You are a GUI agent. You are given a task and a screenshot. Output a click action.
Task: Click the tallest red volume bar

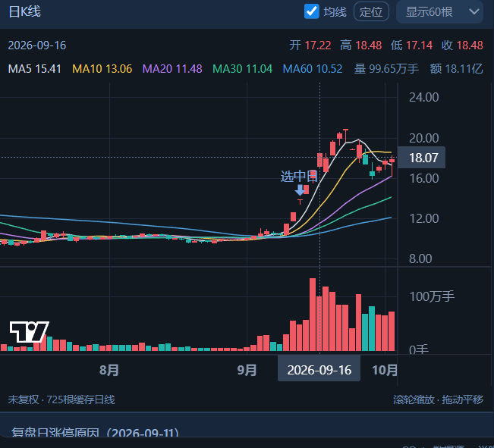pyautogui.click(x=313, y=315)
